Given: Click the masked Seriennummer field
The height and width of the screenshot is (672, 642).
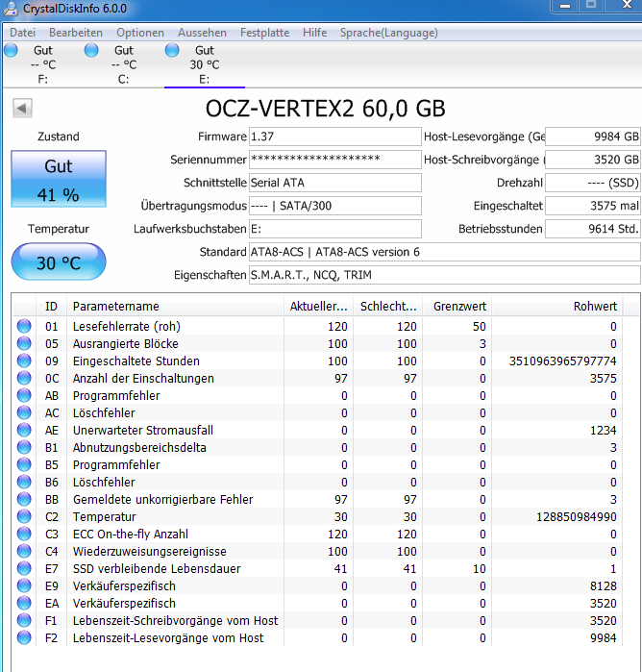Looking at the screenshot, I should 335,160.
